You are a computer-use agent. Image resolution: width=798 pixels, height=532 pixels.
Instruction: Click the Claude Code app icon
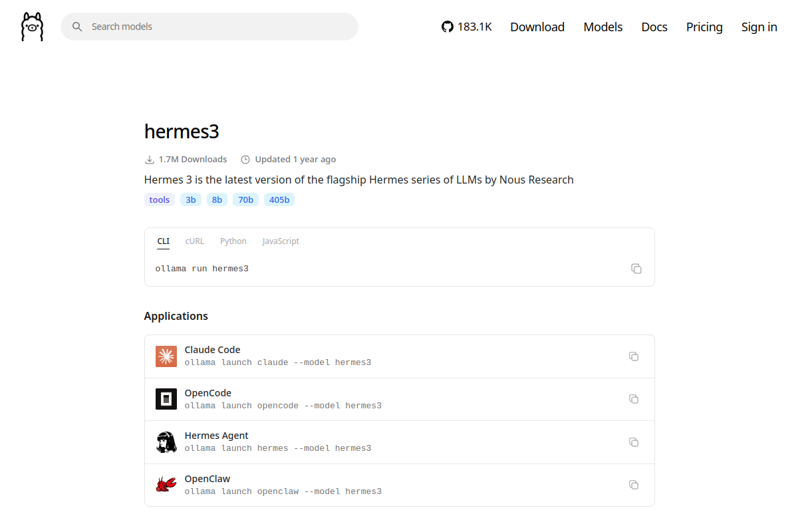point(166,356)
